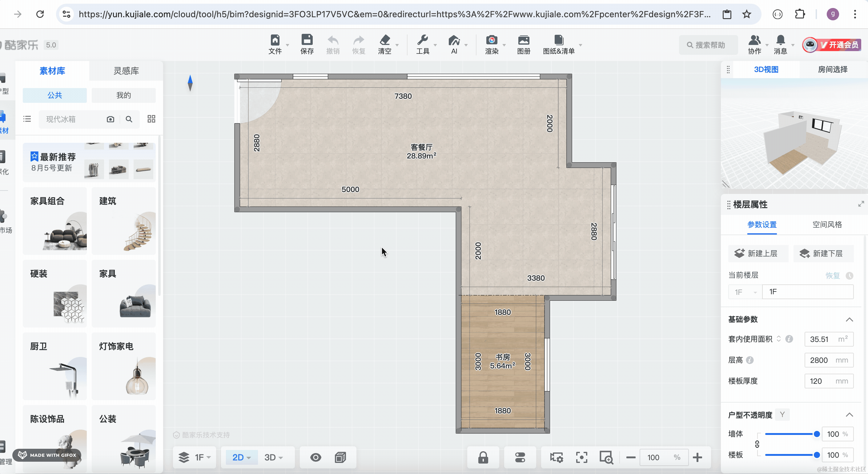Select the 清空 eraser icon
Viewport: 868px width, 474px height.
(x=384, y=40)
